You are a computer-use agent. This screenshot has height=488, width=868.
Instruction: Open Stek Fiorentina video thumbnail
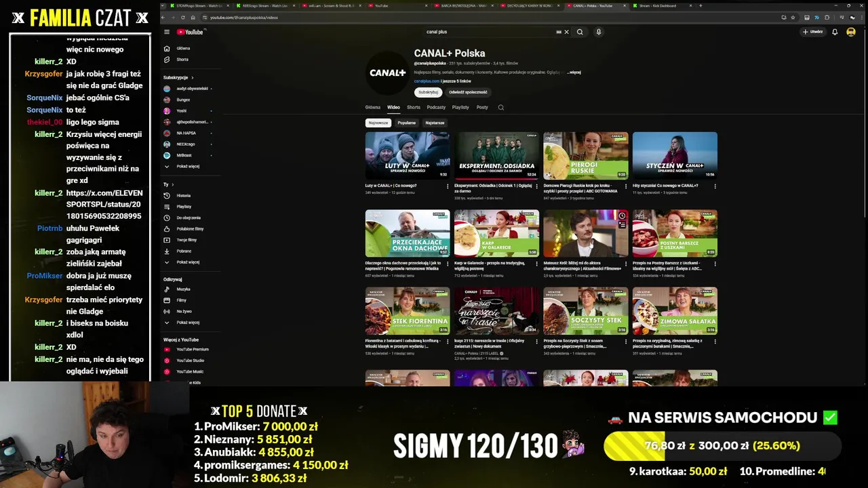click(x=407, y=310)
